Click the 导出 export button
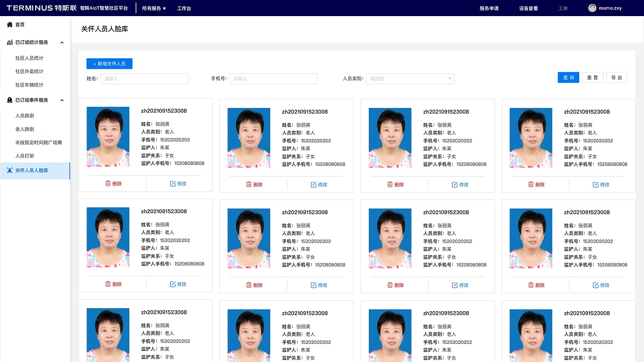The image size is (644, 362). (x=616, y=77)
